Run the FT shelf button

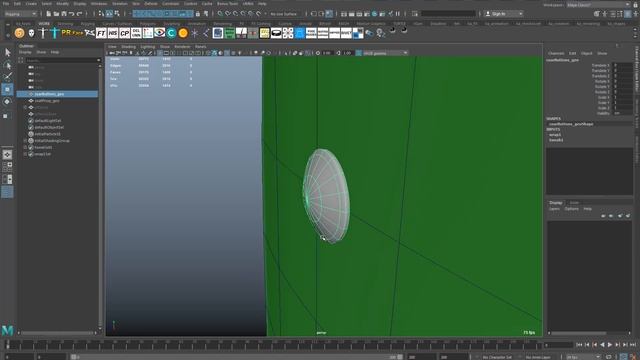pyautogui.click(x=101, y=33)
